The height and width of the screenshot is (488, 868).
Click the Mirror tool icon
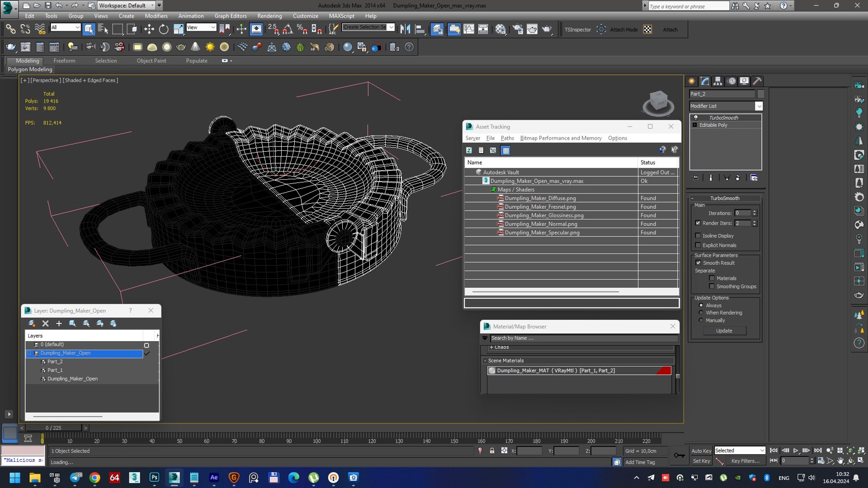406,29
